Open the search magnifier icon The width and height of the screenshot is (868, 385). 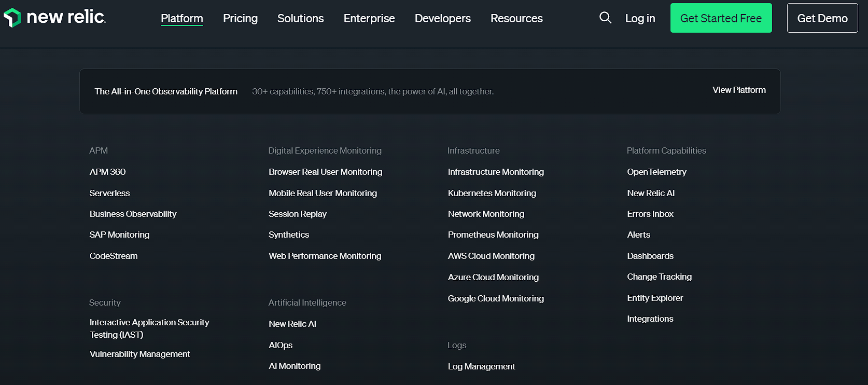click(x=605, y=18)
